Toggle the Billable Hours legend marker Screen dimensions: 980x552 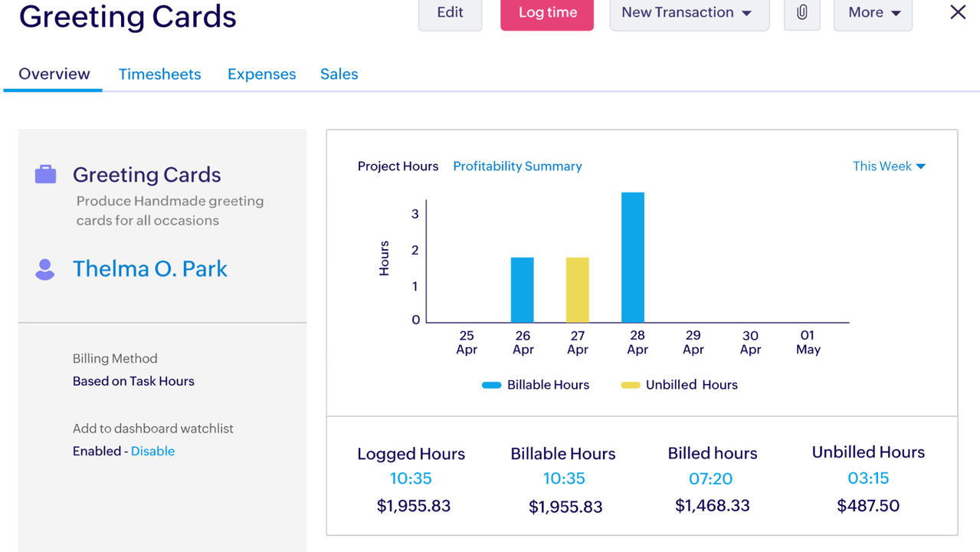coord(491,385)
